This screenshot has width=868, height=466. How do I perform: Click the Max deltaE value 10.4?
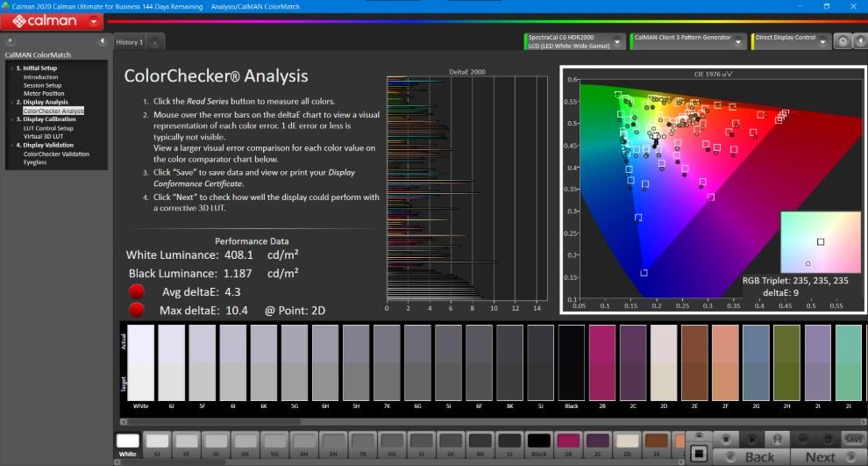tap(237, 311)
